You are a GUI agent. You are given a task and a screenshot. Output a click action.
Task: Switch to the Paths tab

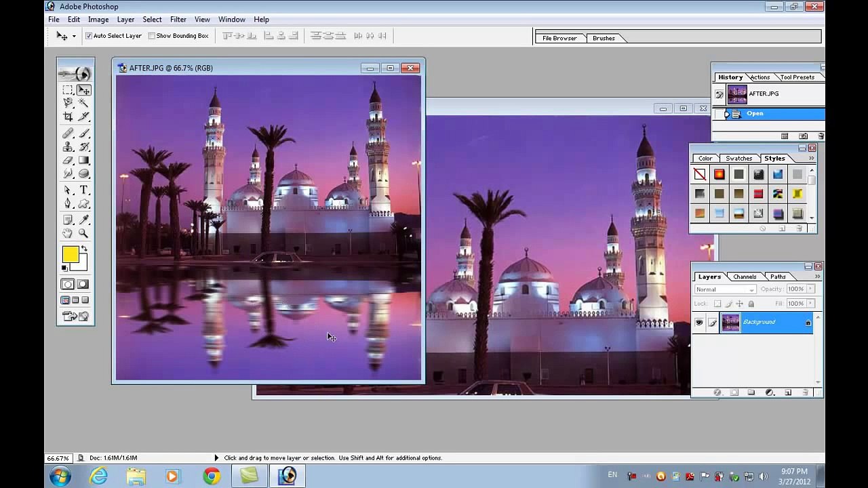coord(778,277)
